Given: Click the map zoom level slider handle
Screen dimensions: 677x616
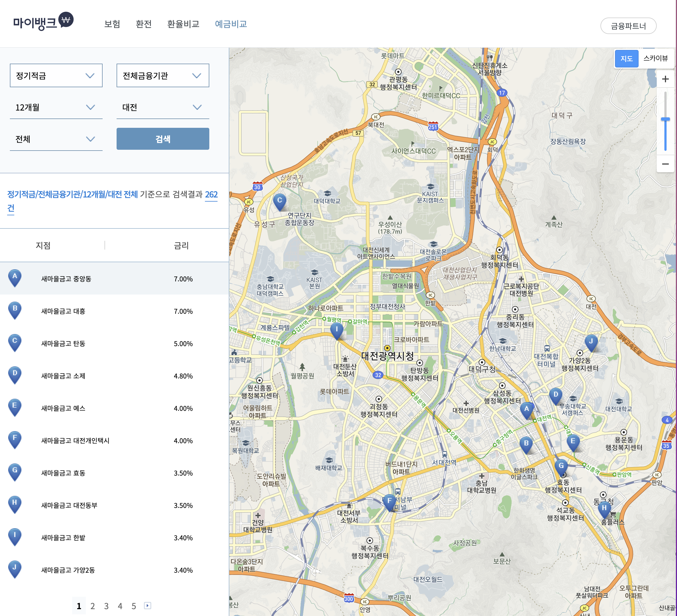Looking at the screenshot, I should 665,119.
